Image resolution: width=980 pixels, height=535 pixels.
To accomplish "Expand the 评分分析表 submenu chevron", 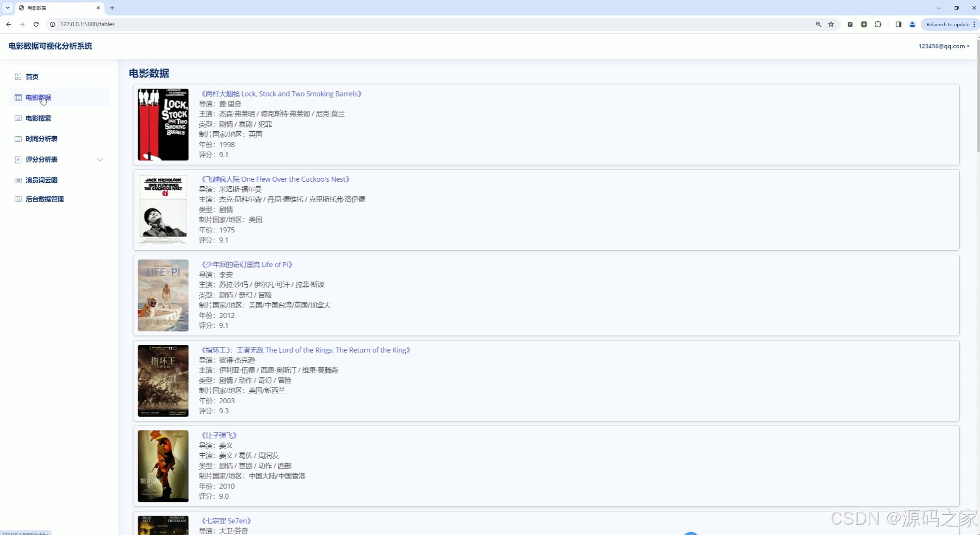I will [100, 160].
